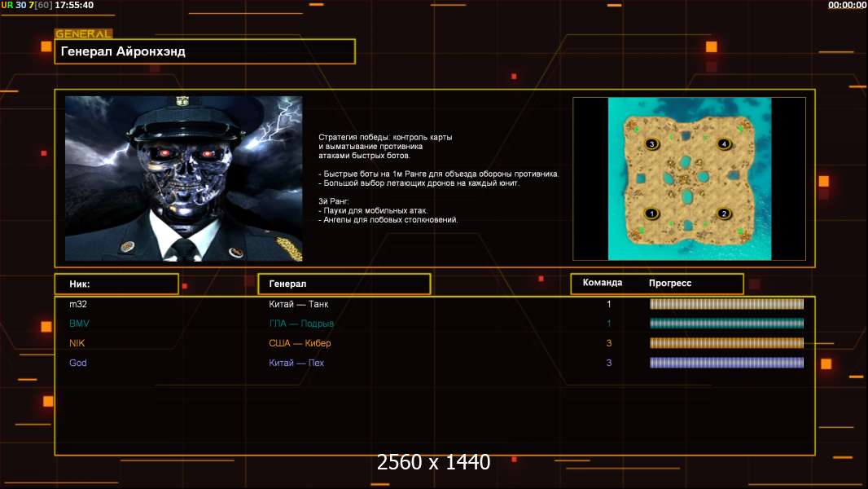Click the Стратегия победы description text

[x=385, y=146]
